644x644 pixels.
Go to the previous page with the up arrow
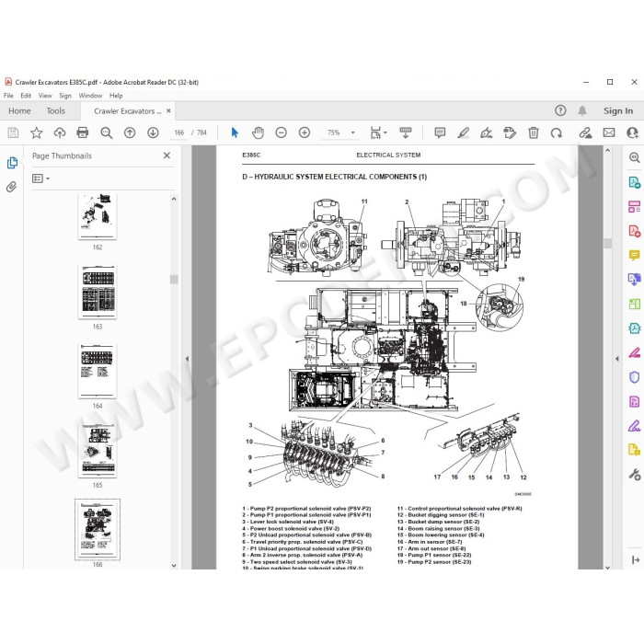(x=130, y=132)
